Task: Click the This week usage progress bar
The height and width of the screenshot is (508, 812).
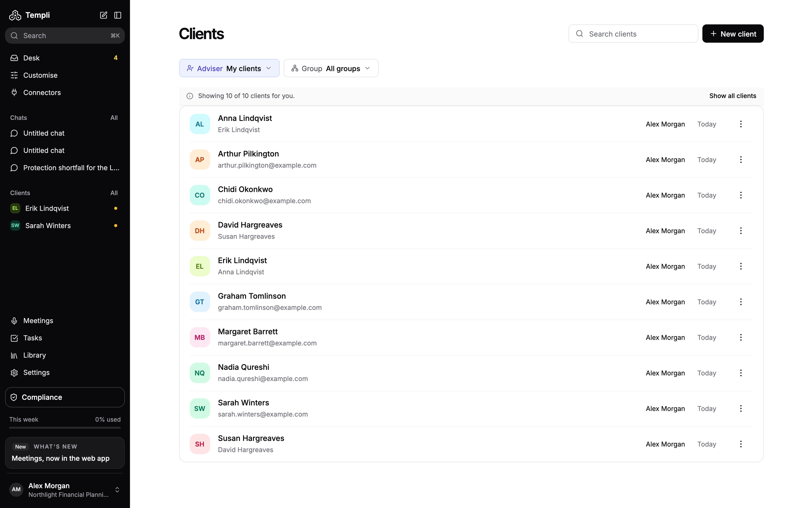Action: click(x=65, y=428)
